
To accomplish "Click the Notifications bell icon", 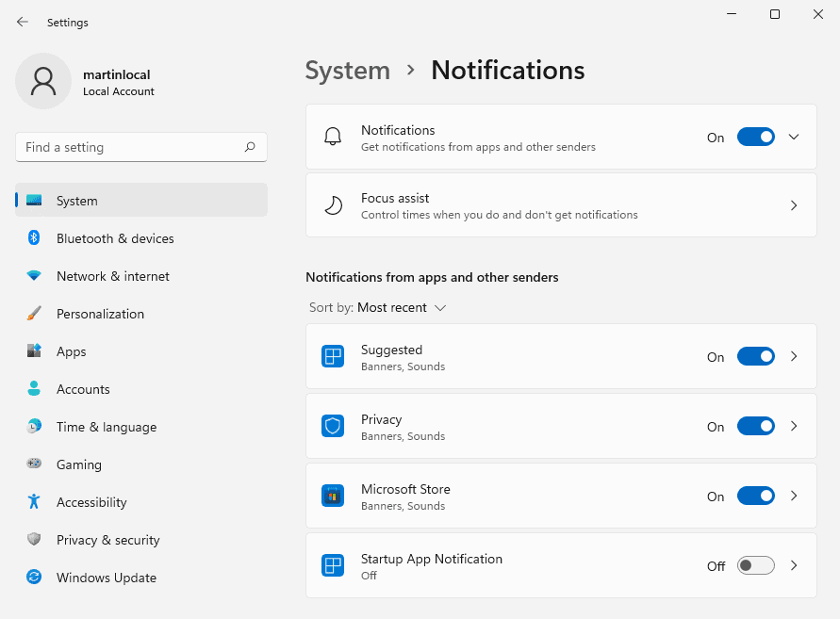I will (x=333, y=137).
